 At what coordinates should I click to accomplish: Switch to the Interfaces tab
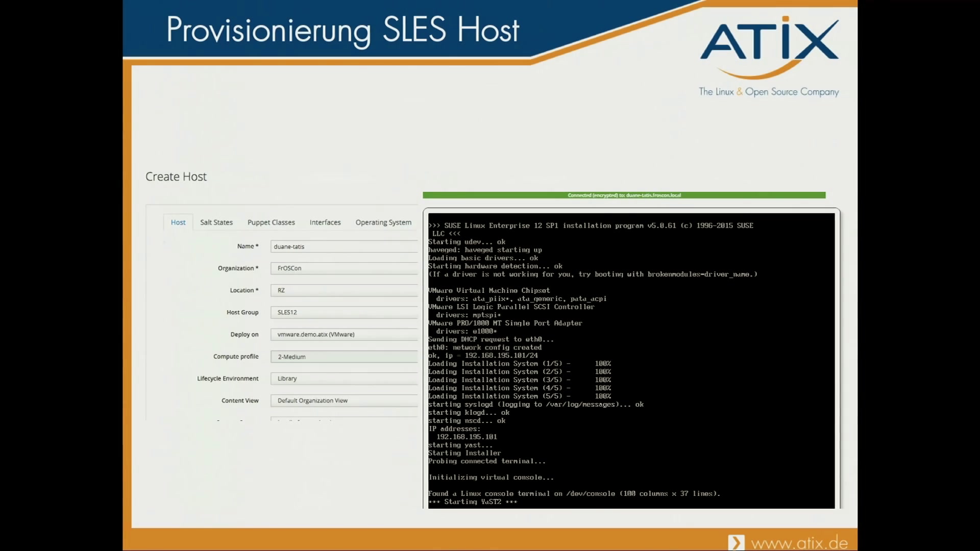325,222
